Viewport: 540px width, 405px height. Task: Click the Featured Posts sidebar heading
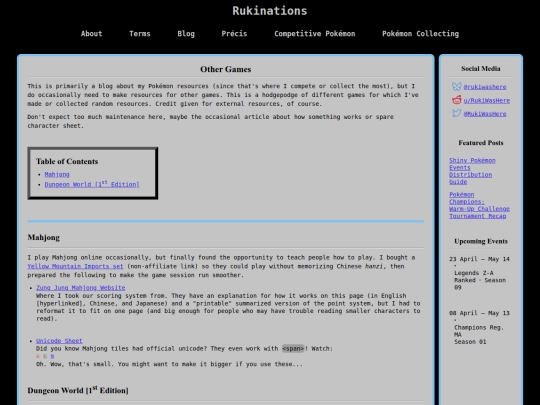coord(481,143)
